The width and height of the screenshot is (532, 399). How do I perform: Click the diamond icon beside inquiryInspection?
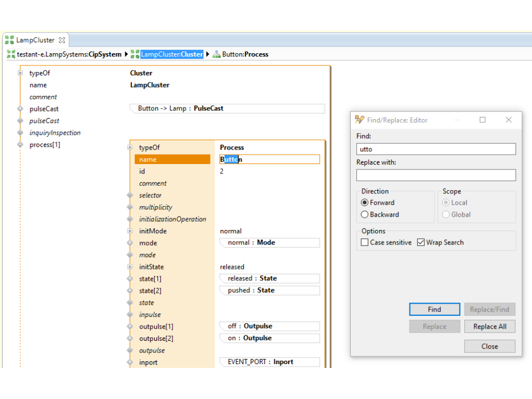tap(21, 133)
